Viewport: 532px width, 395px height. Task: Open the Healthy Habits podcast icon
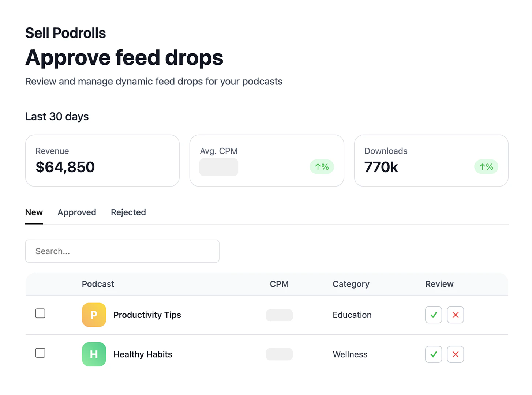pos(94,354)
